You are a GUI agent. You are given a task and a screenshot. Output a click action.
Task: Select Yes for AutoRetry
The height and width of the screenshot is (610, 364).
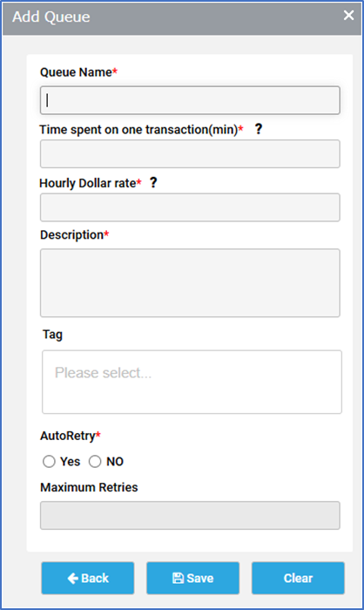(x=49, y=461)
